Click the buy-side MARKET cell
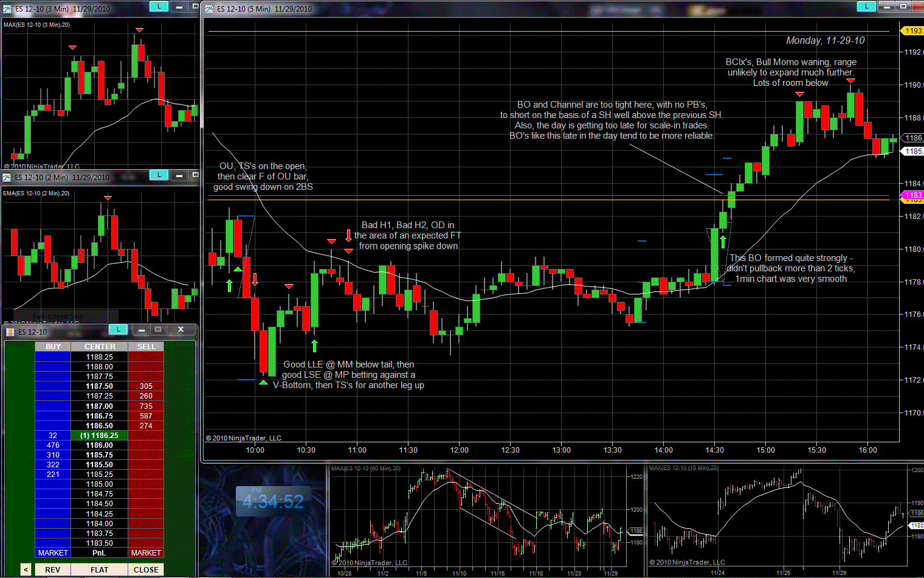Screen dimensions: 924x578 click(x=53, y=552)
